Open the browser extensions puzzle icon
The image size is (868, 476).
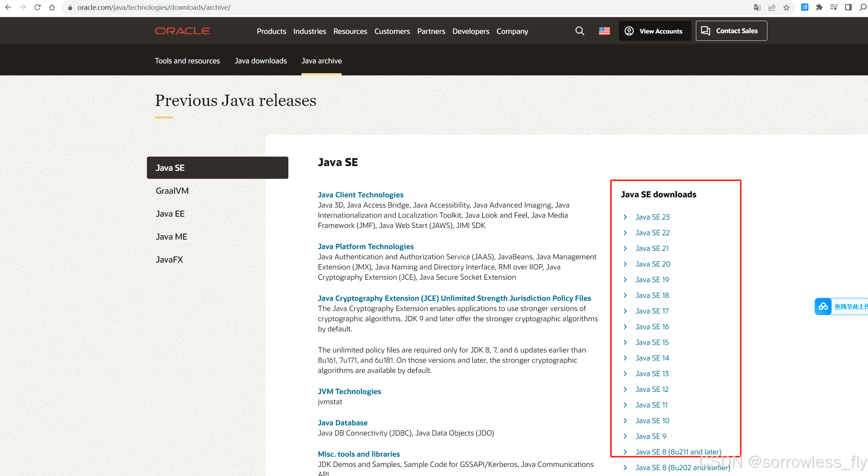coord(819,7)
